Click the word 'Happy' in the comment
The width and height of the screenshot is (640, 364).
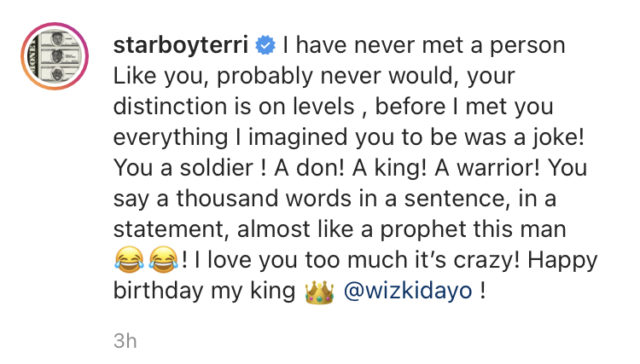(562, 261)
